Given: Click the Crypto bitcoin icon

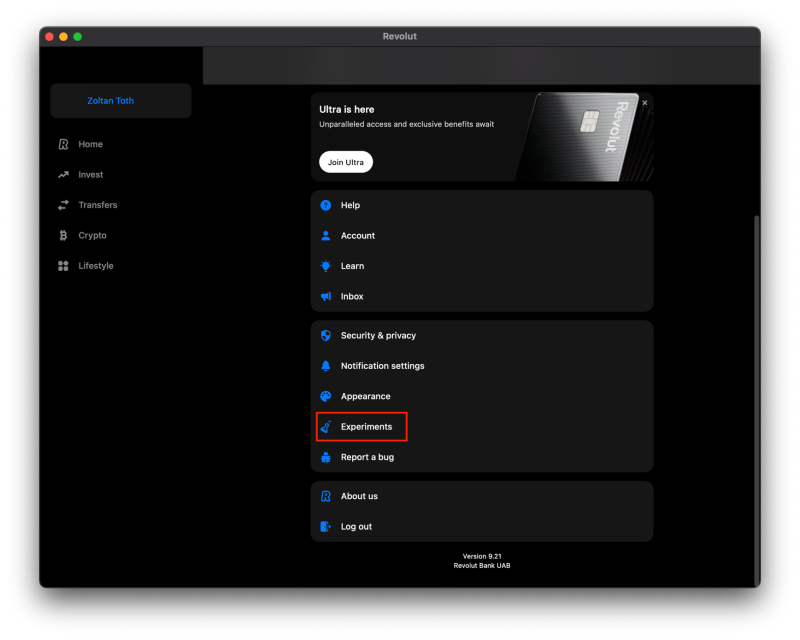Looking at the screenshot, I should [x=63, y=235].
